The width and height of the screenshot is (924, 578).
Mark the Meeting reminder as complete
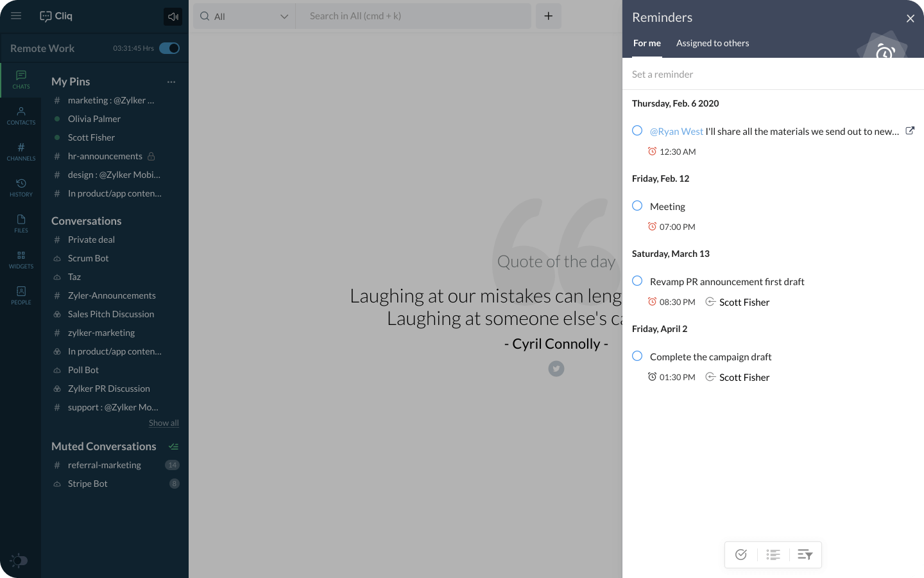pos(637,206)
